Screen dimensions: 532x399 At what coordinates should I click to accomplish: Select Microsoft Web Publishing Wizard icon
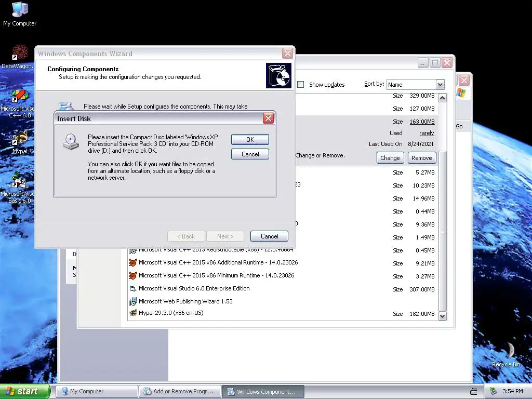[133, 301]
